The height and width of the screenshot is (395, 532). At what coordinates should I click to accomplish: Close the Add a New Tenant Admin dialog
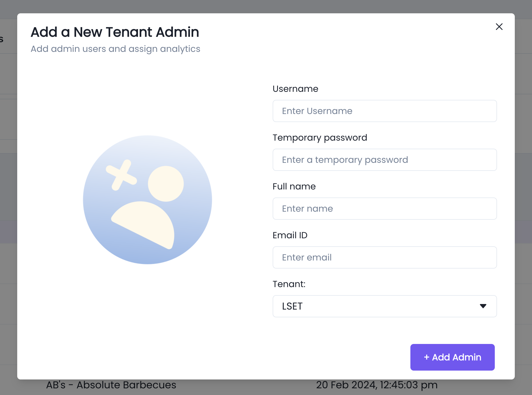coord(499,27)
